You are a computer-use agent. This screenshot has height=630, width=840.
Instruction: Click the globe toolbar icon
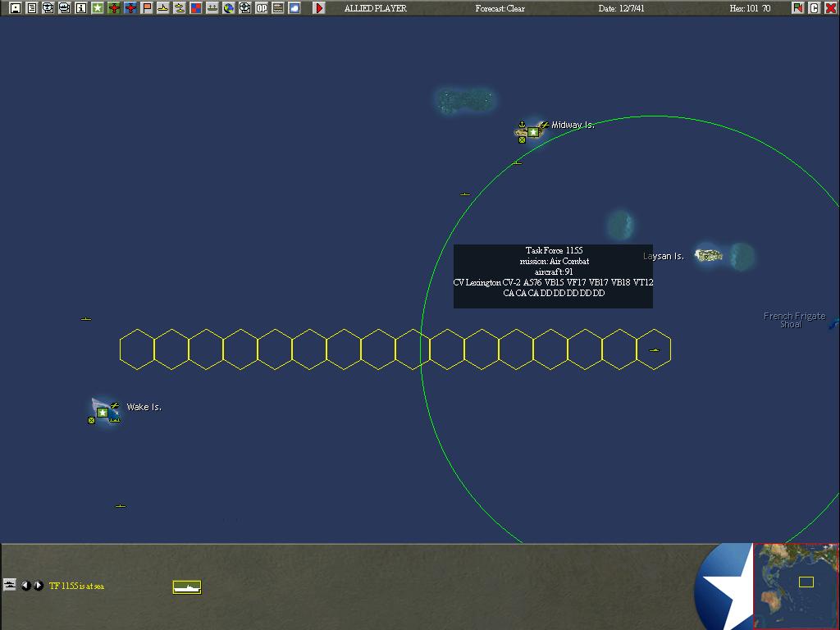tap(229, 8)
